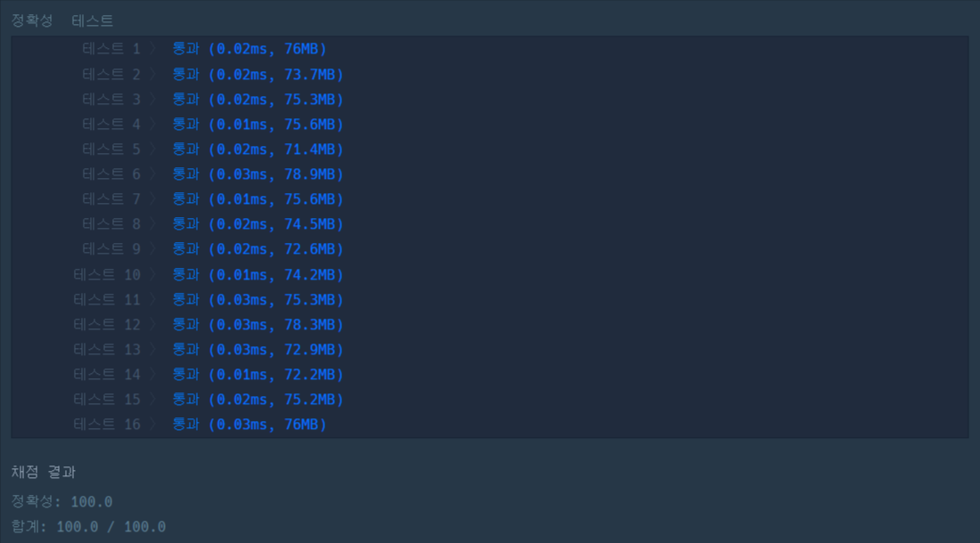Viewport: 980px width, 543px height.
Task: Click the 채점 결과 heading
Action: [x=43, y=472]
